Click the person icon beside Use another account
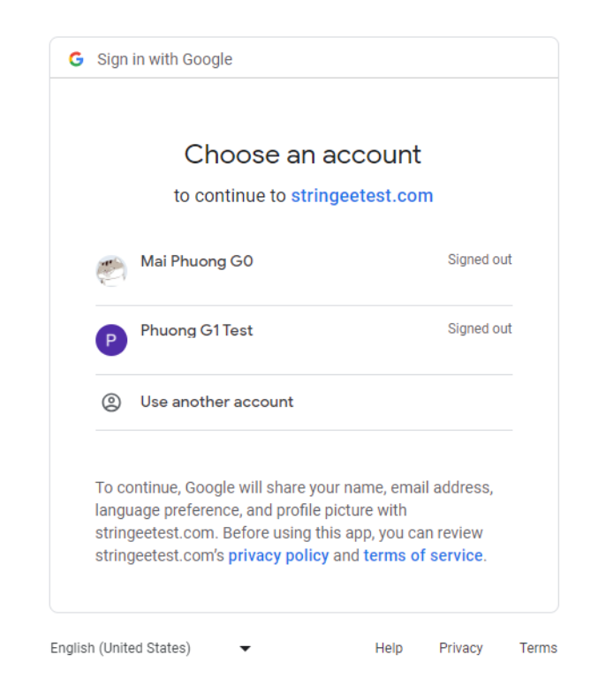The width and height of the screenshot is (606, 700). point(111,403)
